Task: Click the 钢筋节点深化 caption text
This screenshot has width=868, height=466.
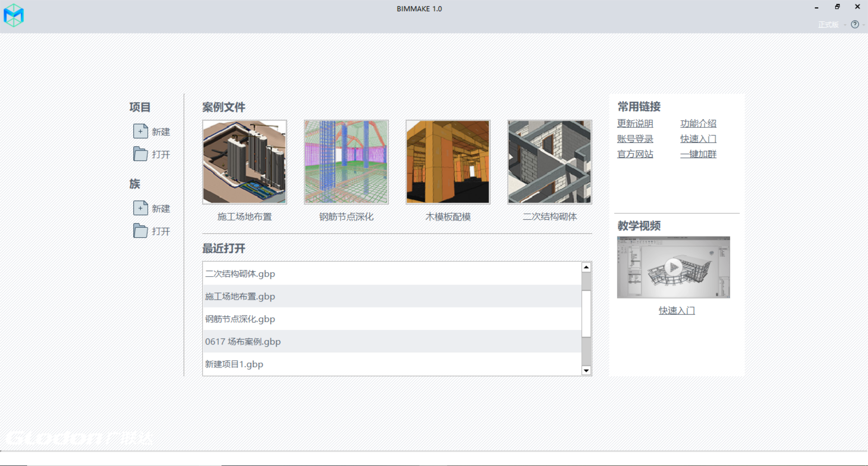Action: click(x=346, y=217)
